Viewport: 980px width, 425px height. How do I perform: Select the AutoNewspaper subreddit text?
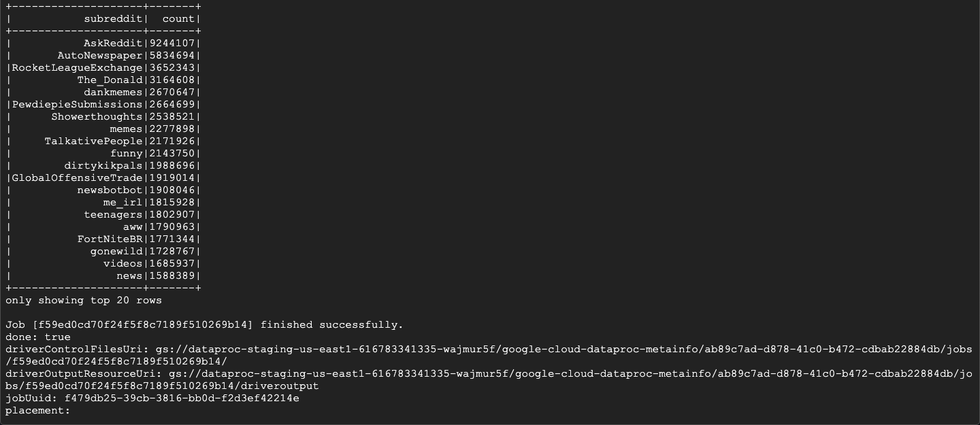100,55
